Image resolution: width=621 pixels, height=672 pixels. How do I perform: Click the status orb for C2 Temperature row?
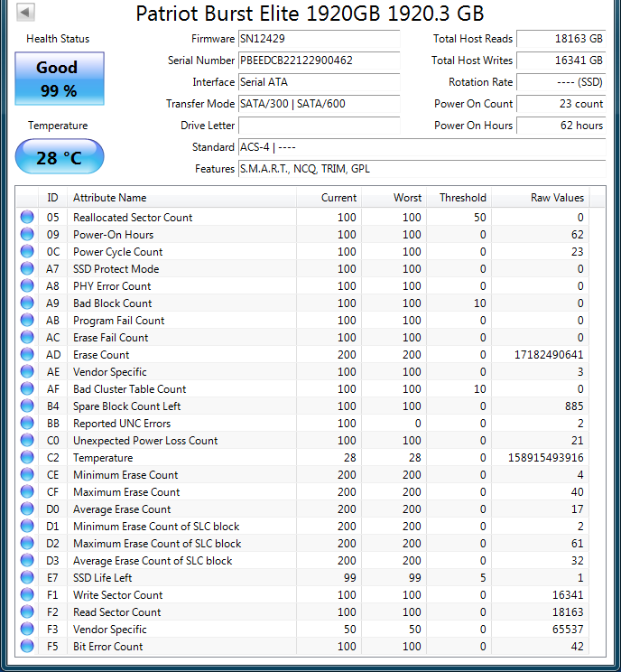click(x=27, y=457)
